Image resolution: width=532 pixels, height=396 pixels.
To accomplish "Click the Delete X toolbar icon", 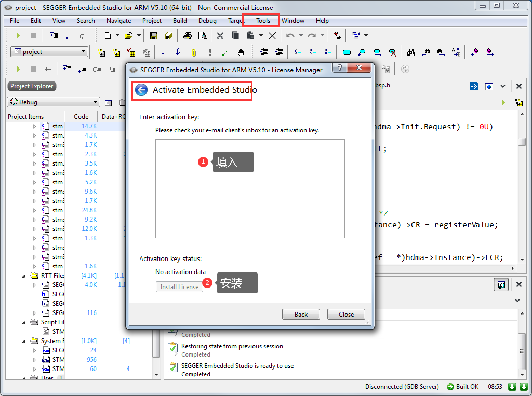I will pyautogui.click(x=272, y=36).
